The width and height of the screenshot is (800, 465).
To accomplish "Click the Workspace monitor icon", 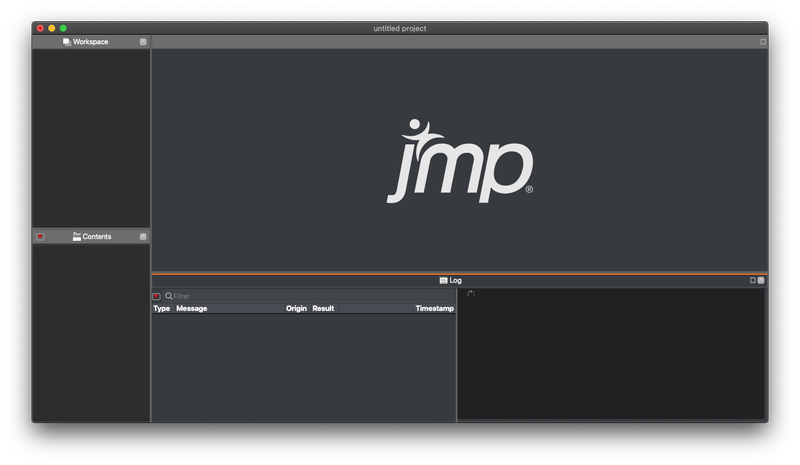I will 67,42.
